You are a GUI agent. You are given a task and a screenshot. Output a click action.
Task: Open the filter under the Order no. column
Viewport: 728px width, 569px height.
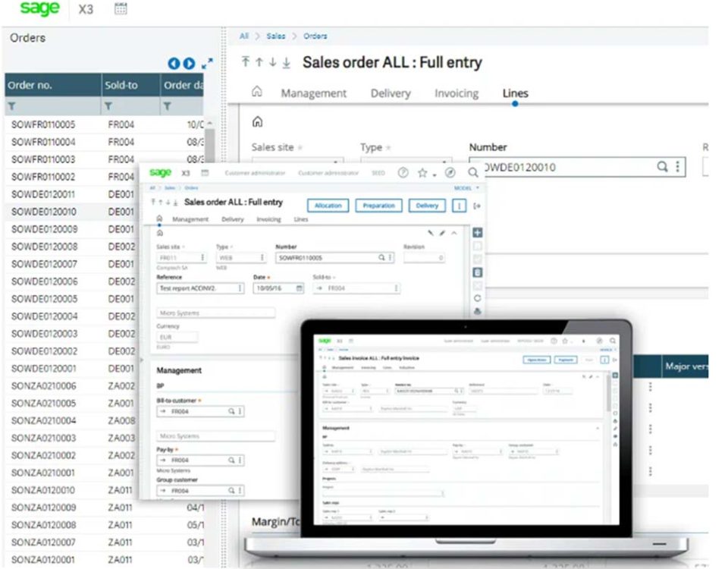(12, 106)
